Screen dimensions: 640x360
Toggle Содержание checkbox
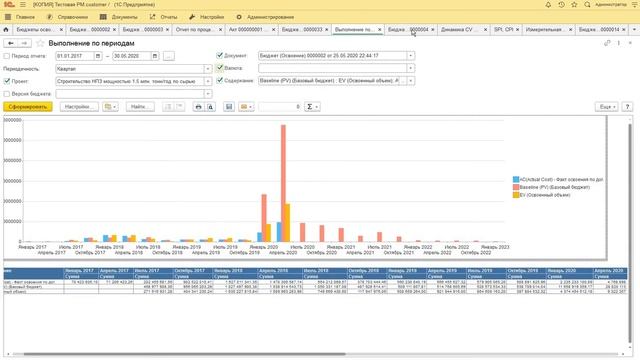(220, 80)
